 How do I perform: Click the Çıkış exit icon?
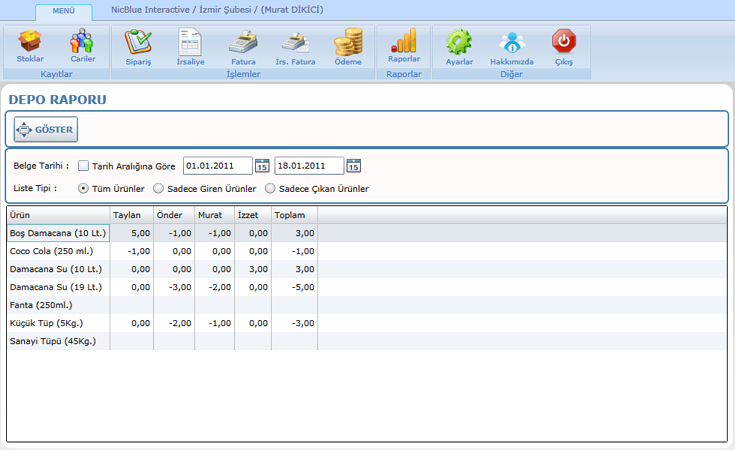point(564,45)
